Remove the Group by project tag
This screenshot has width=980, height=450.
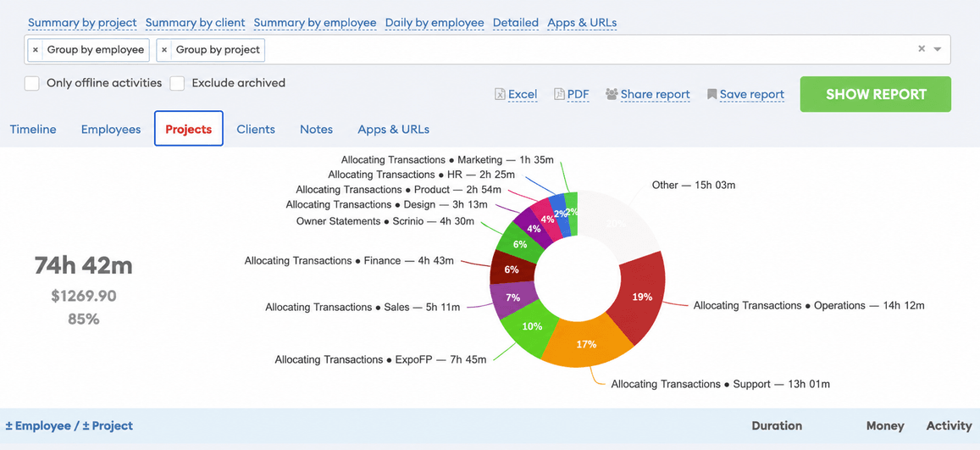click(164, 50)
